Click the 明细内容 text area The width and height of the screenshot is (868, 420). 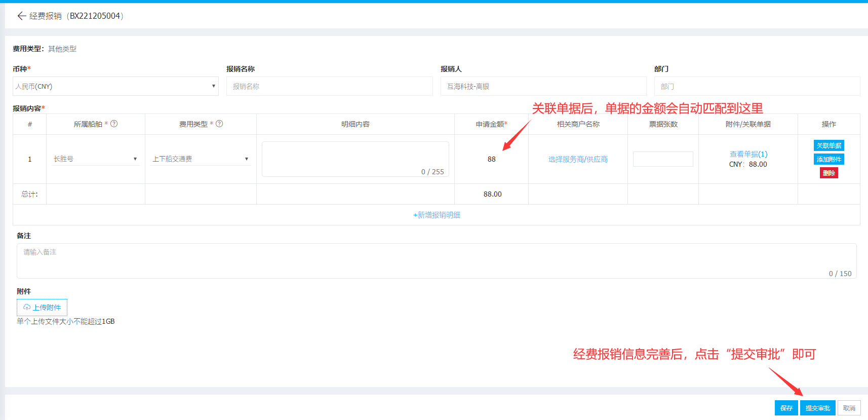point(356,159)
